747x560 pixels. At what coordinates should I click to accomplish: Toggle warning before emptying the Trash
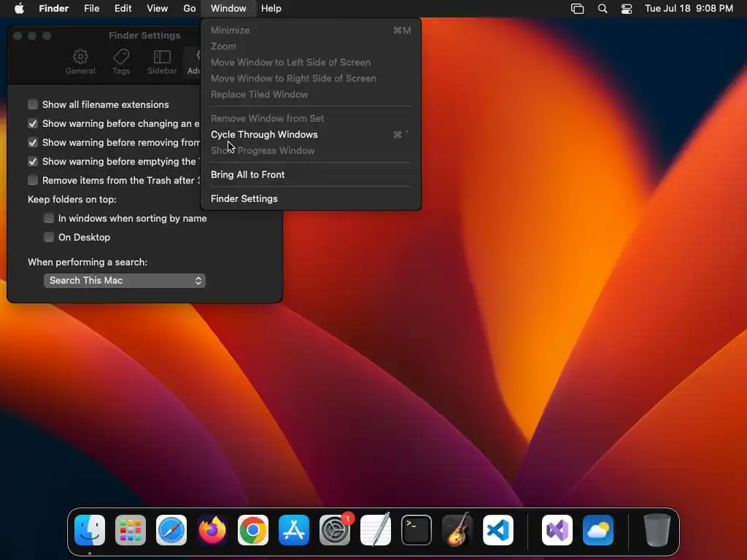click(32, 161)
